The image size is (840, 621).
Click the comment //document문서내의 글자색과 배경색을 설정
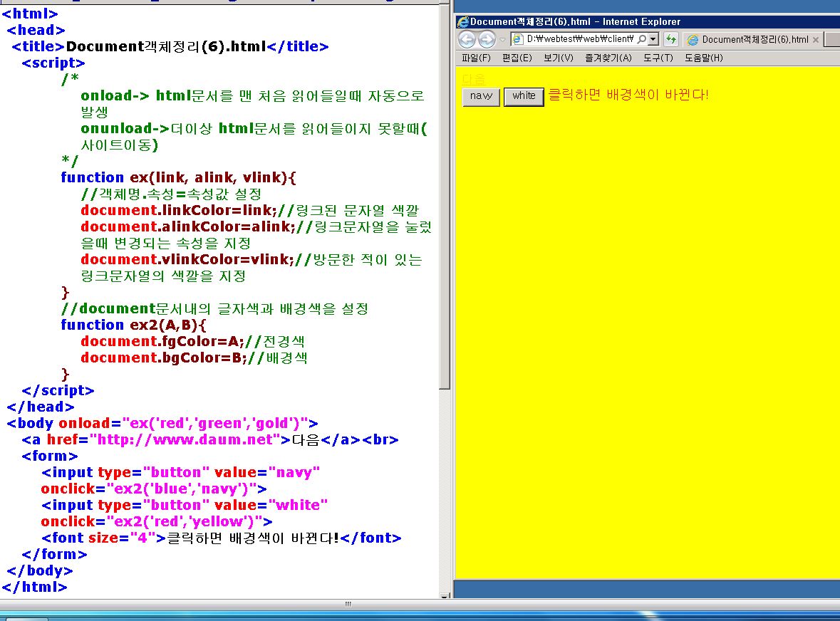tap(214, 309)
